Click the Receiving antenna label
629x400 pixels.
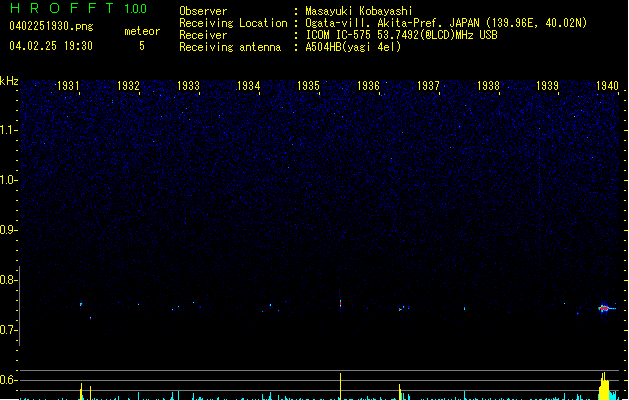230,47
